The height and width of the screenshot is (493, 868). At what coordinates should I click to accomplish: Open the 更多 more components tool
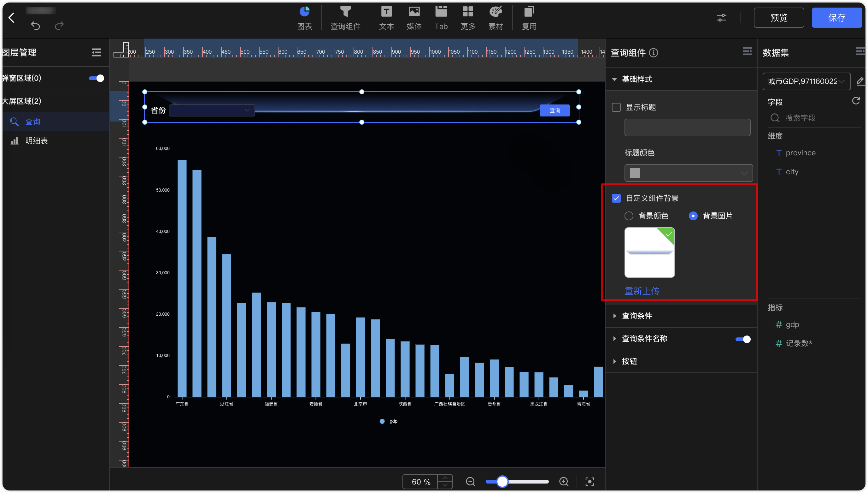tap(468, 18)
